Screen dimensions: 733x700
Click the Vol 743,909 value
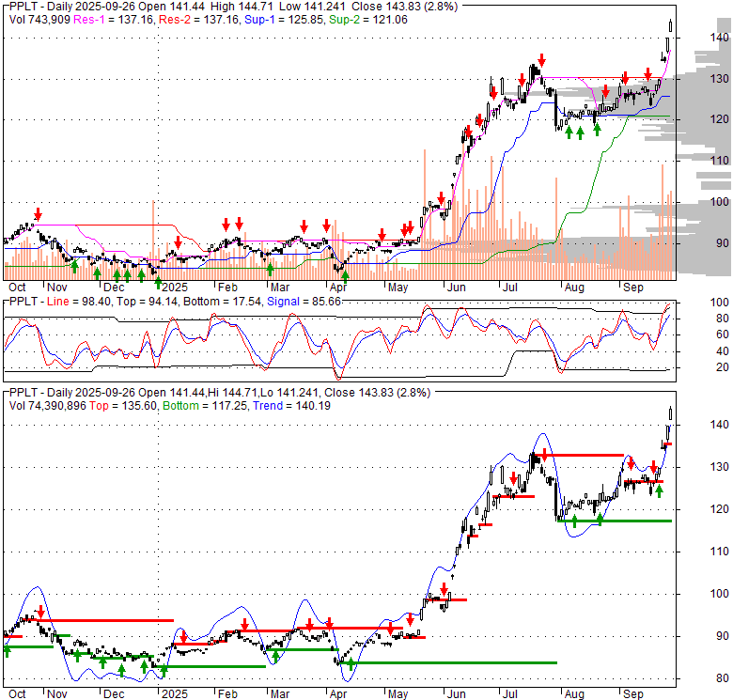(x=39, y=20)
